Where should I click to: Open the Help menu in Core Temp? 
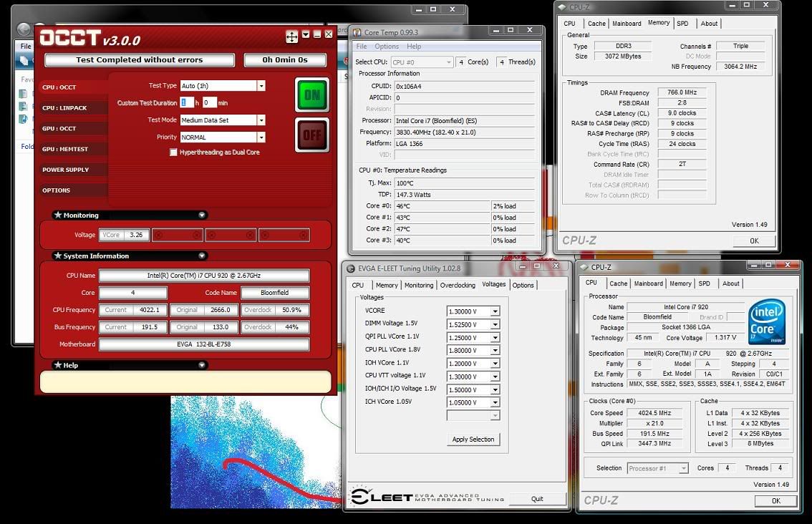414,46
